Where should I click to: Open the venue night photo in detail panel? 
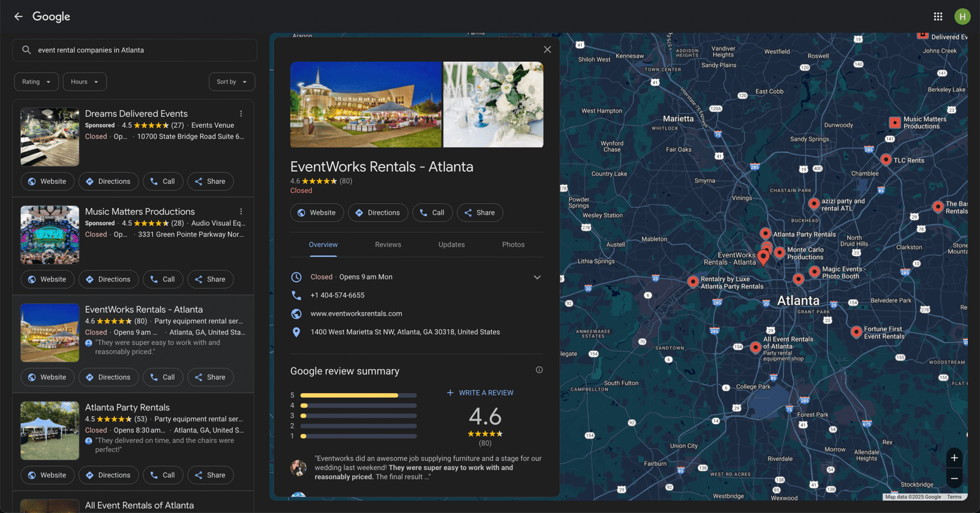pos(366,105)
